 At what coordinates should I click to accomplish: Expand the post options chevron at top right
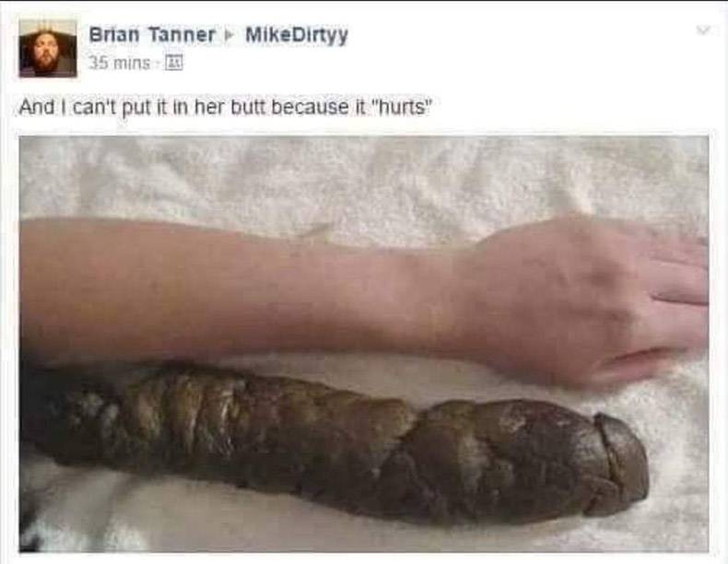pyautogui.click(x=702, y=30)
